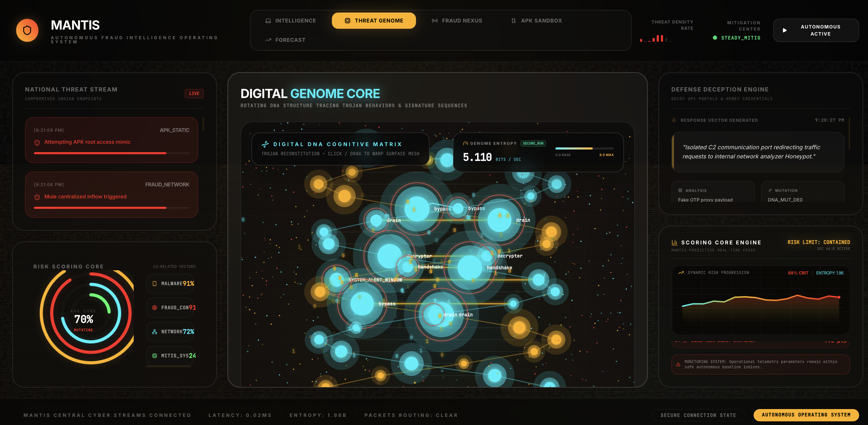Click the Defense Deception Engine scrollbar
Screen dimensions: 868x425
(849, 133)
